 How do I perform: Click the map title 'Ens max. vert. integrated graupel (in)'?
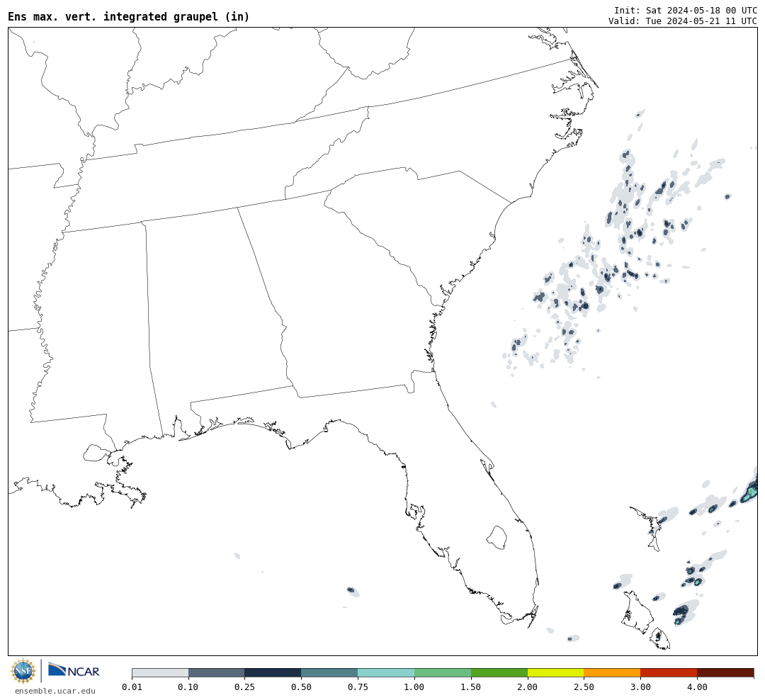pos(128,16)
